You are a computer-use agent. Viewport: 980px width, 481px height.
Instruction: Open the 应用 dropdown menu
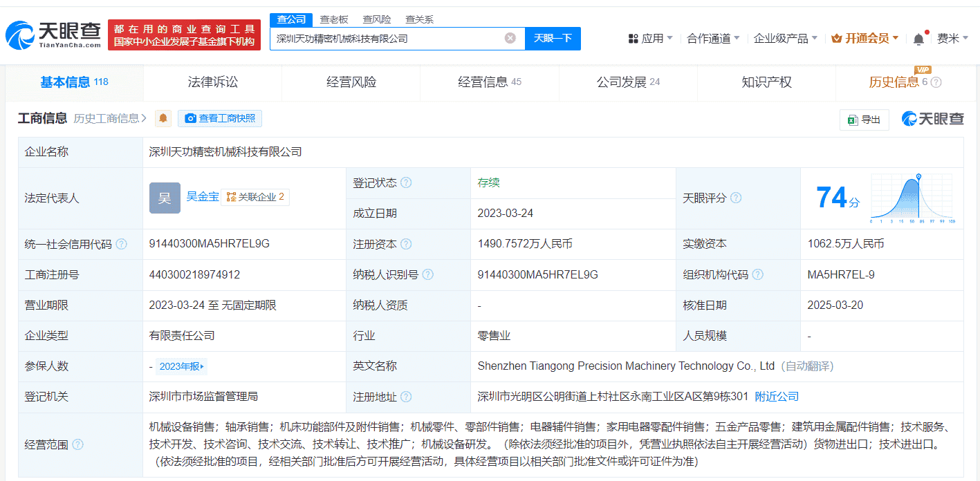pyautogui.click(x=650, y=39)
